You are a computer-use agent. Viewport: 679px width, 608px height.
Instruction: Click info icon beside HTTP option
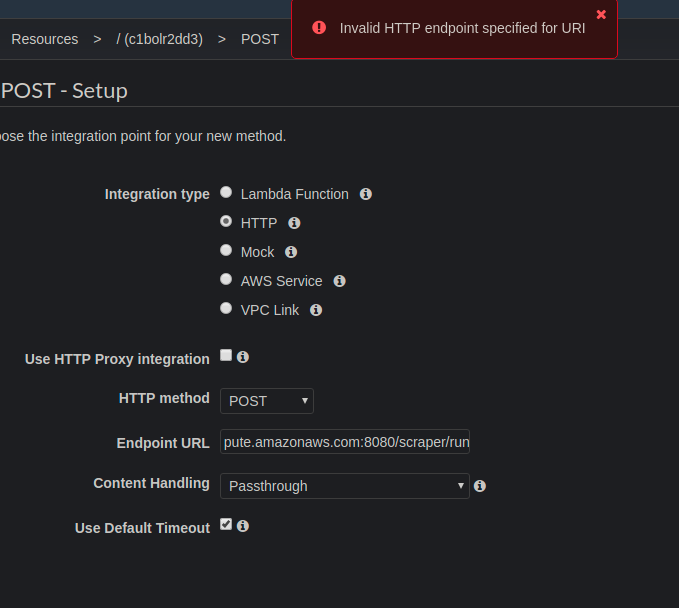[294, 223]
